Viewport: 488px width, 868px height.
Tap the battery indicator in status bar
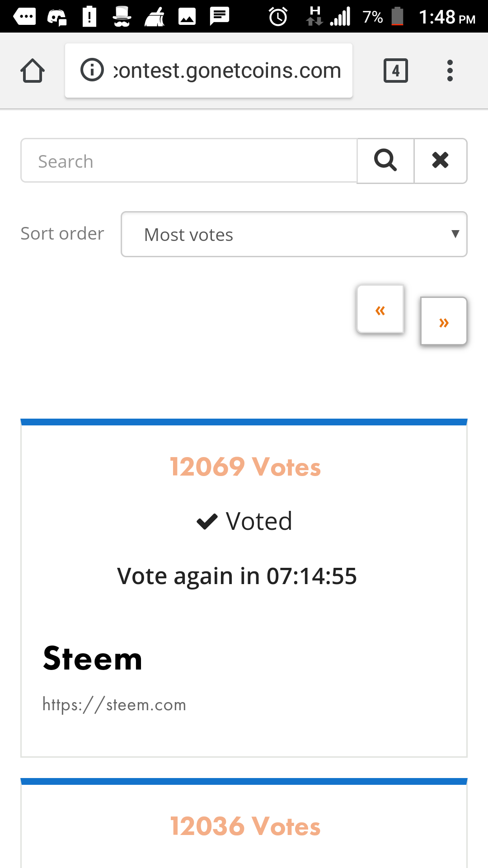point(397,16)
